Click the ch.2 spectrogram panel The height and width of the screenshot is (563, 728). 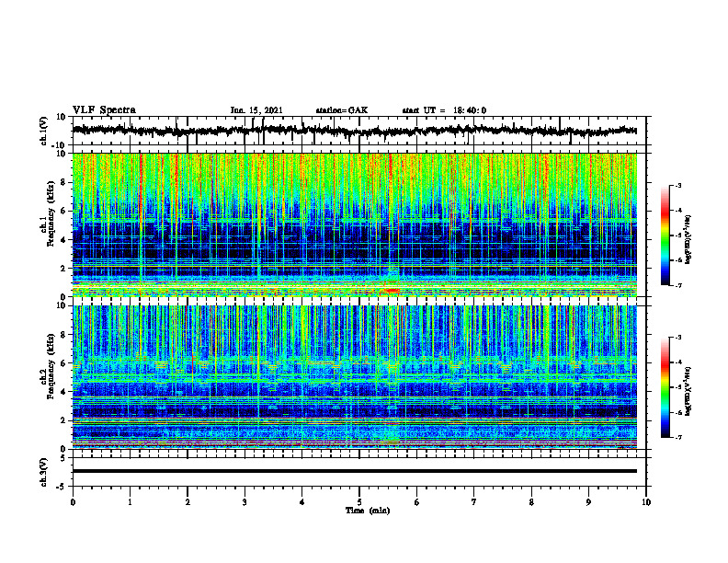355,377
